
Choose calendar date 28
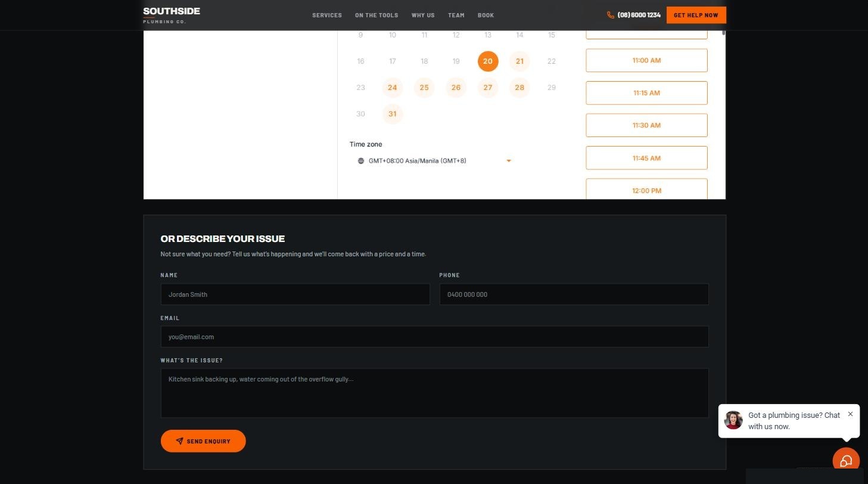tap(519, 88)
